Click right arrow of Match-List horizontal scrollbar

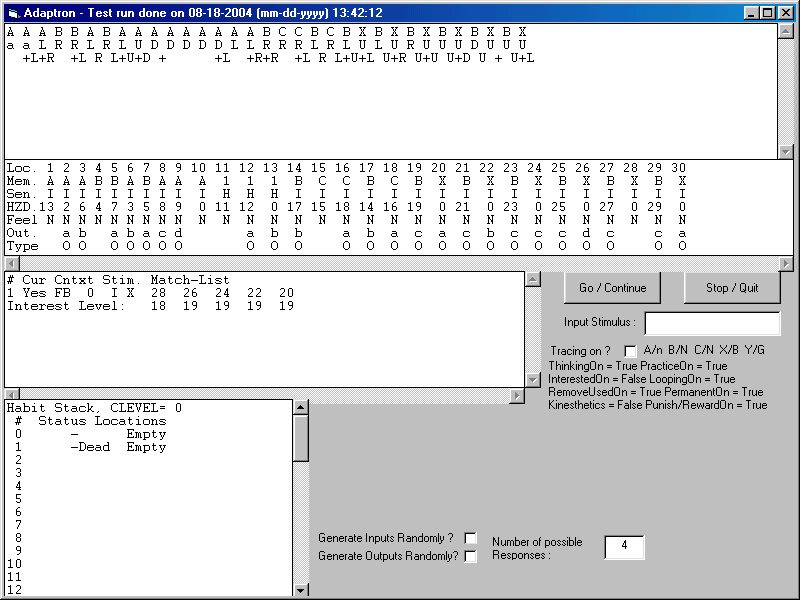[x=517, y=395]
